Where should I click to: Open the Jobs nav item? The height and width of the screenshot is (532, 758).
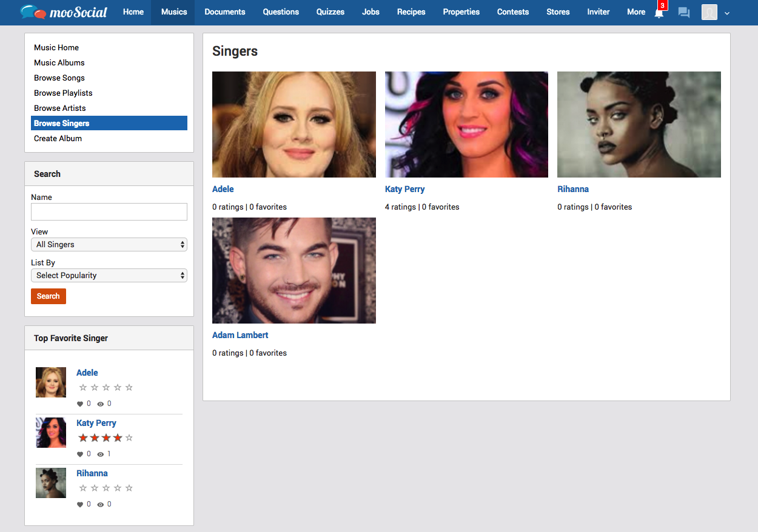pyautogui.click(x=371, y=12)
